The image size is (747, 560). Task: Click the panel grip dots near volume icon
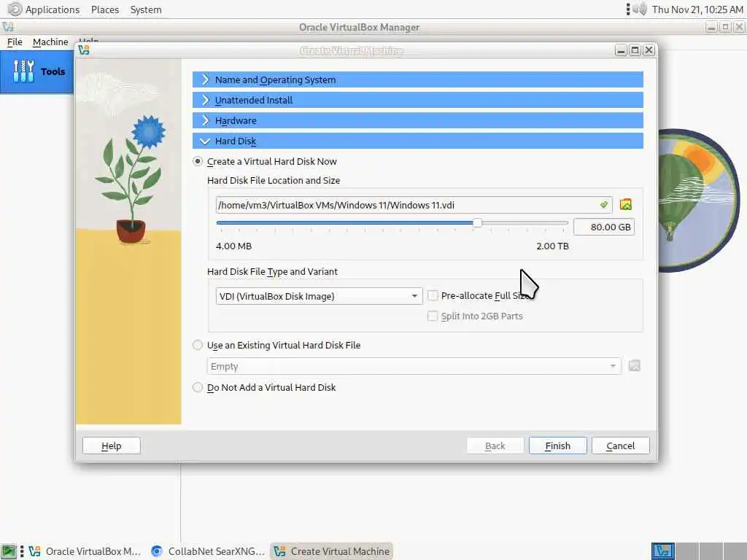[627, 9]
